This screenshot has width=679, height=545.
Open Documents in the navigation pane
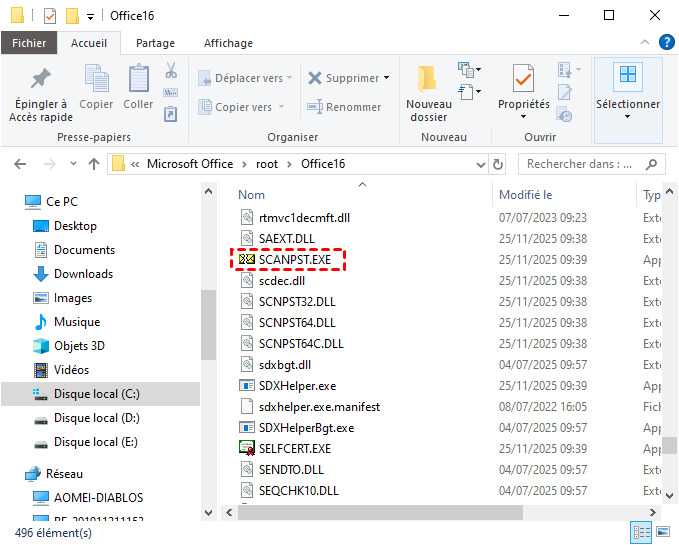(74, 250)
